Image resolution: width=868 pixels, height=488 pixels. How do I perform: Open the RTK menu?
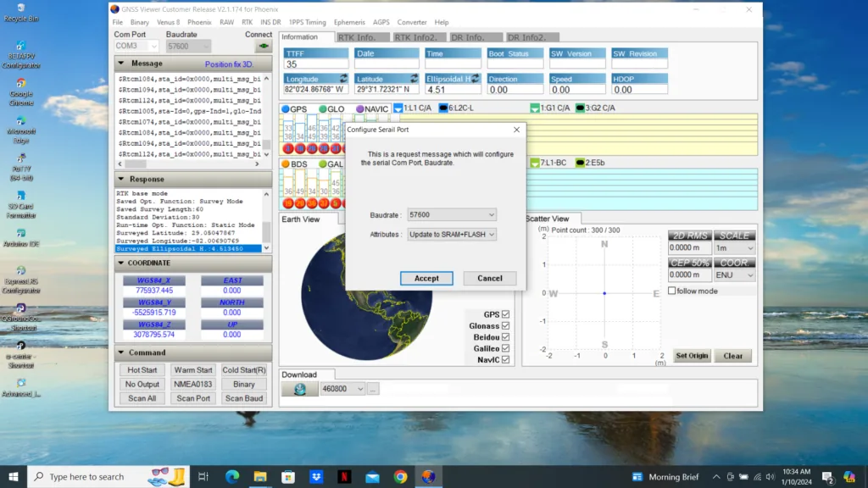tap(247, 22)
